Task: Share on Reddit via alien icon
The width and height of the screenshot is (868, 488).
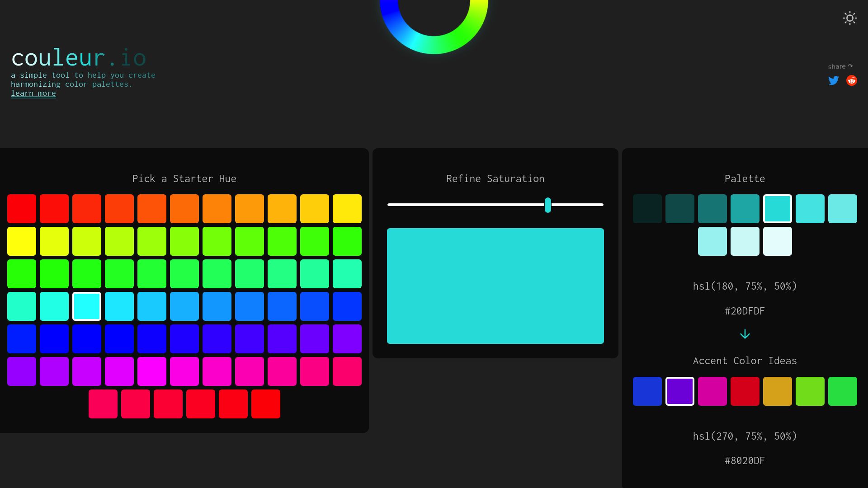Action: [x=852, y=80]
